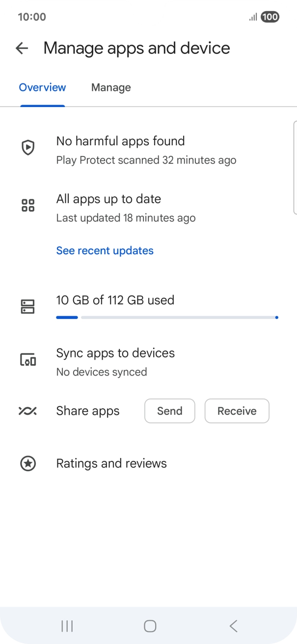Open the See recent updates link

point(105,251)
